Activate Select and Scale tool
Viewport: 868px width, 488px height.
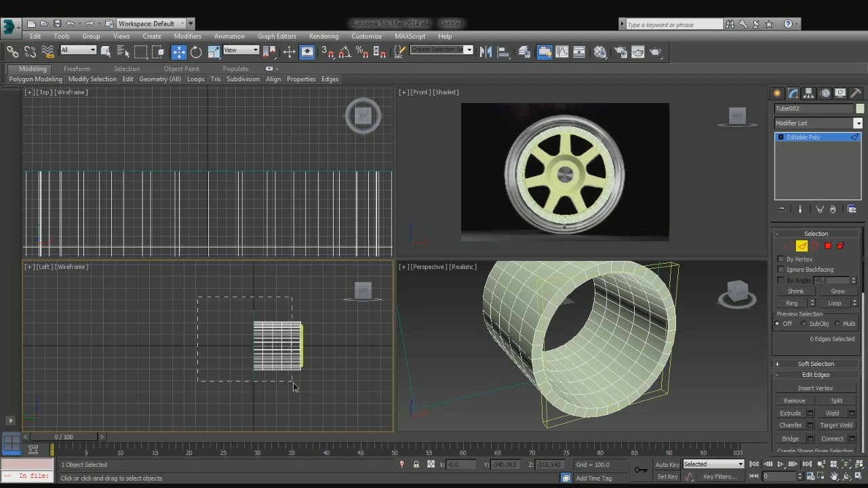point(214,52)
